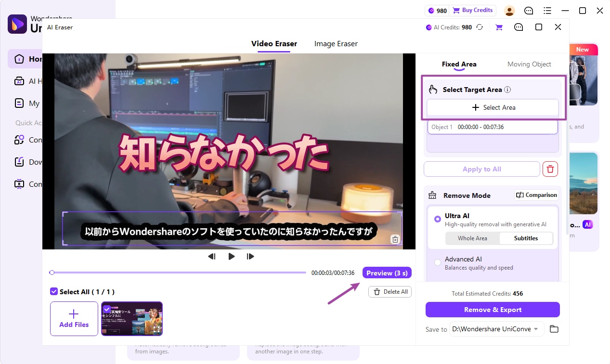Click Apply to All
This screenshot has width=610, height=364.
[482, 169]
